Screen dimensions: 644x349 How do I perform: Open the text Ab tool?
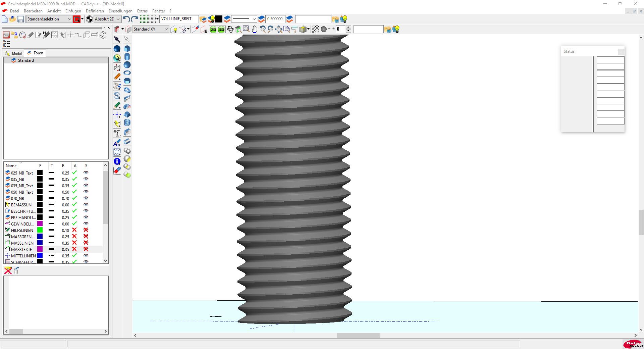[x=117, y=143]
